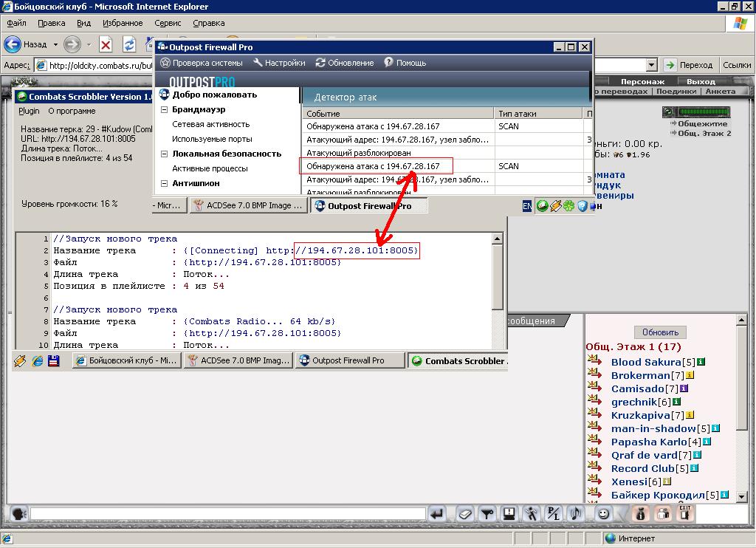Click the Outpost Firewall Pro bottom taskbar button
Image resolution: width=756 pixels, height=548 pixels.
tap(348, 360)
